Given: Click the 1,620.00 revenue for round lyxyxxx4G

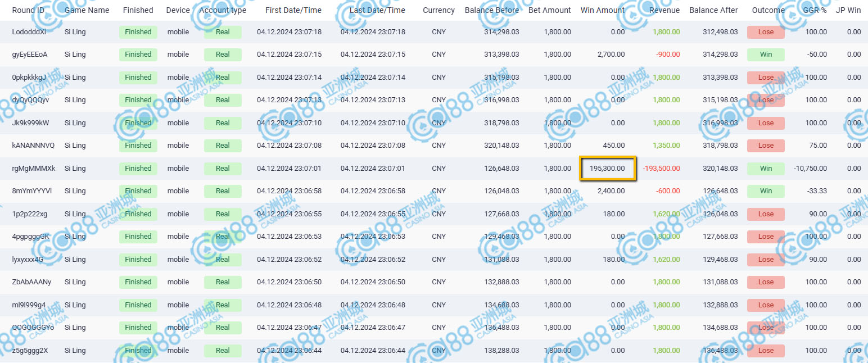Looking at the screenshot, I should click(x=666, y=260).
